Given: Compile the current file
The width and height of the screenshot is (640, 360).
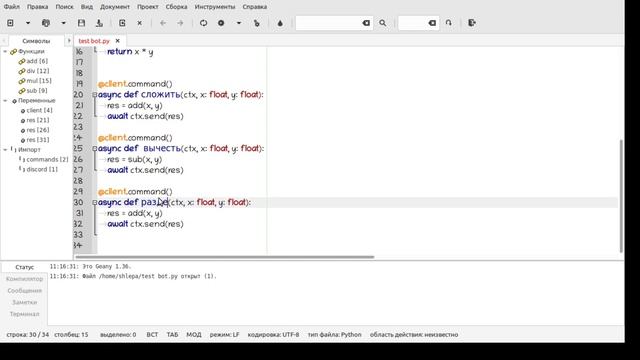Looking at the screenshot, I should [203, 23].
